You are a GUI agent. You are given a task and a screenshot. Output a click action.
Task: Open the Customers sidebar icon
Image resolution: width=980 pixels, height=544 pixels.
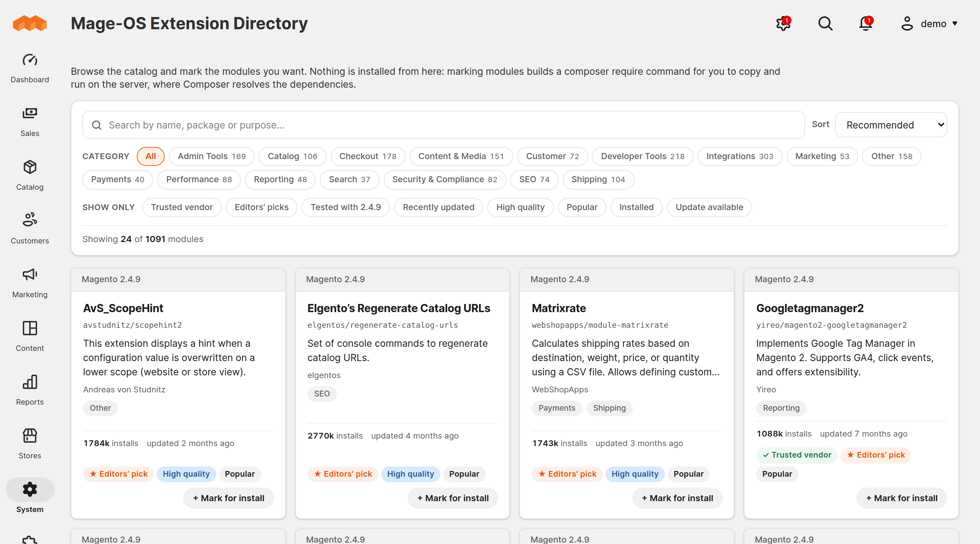[x=30, y=219]
